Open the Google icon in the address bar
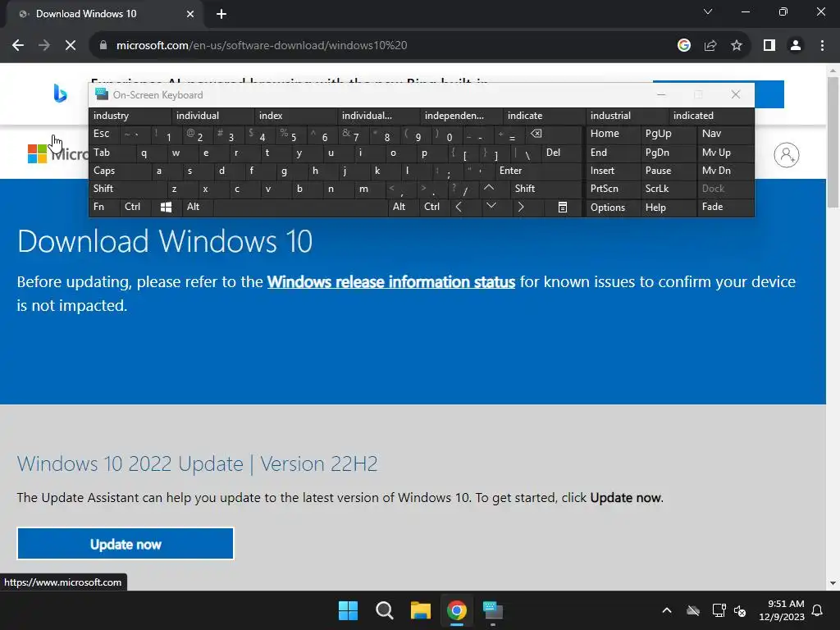 (x=683, y=46)
